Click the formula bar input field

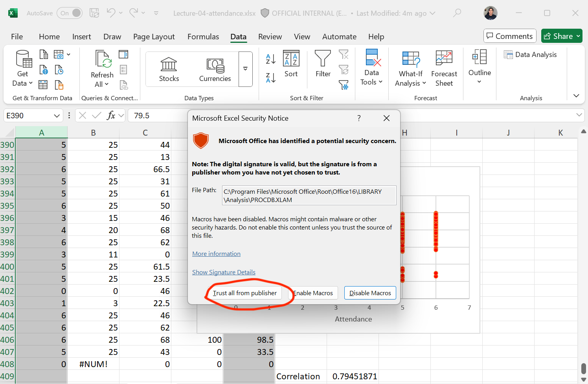pos(157,116)
